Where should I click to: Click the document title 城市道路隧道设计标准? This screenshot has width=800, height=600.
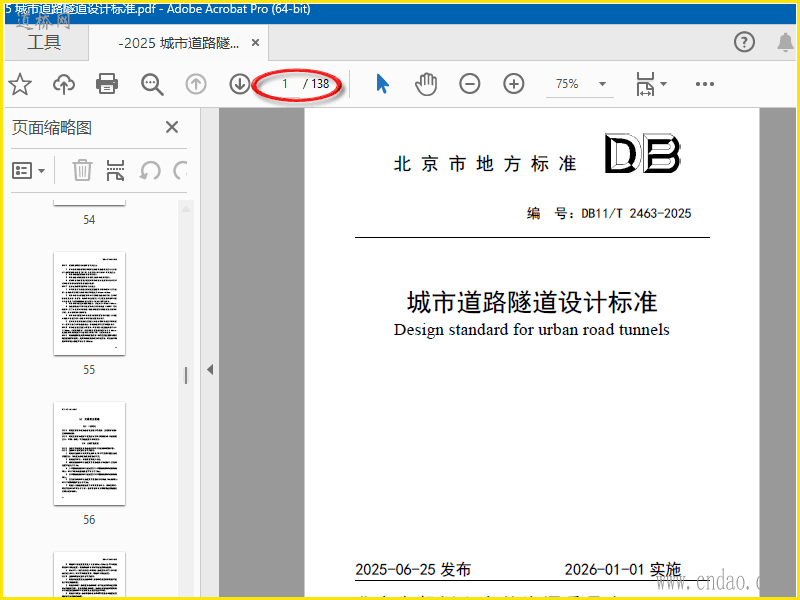point(532,302)
